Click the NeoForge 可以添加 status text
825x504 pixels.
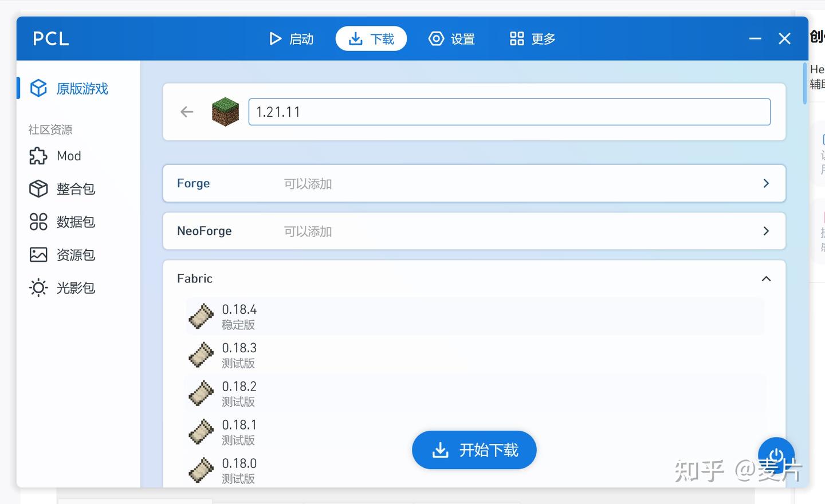pyautogui.click(x=308, y=231)
